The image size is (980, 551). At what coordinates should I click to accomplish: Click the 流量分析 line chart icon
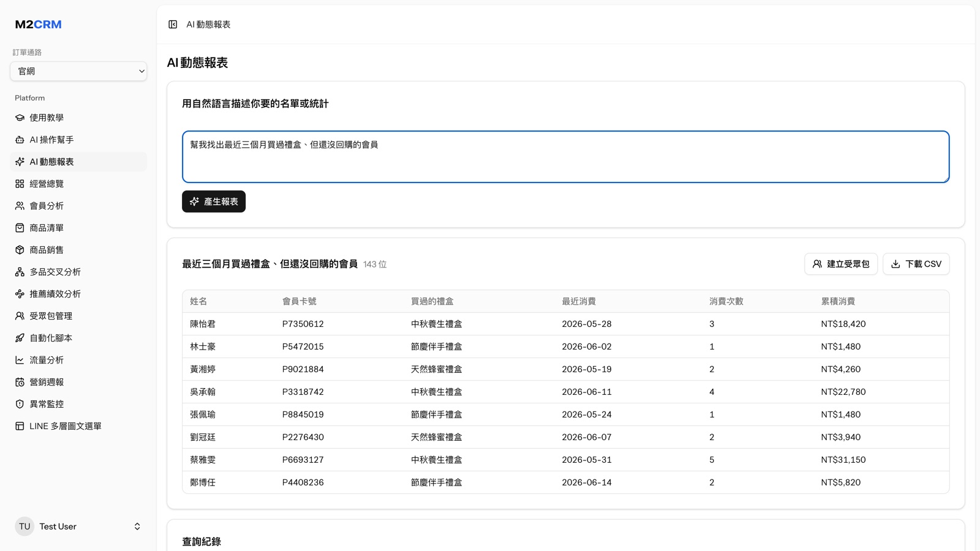20,360
